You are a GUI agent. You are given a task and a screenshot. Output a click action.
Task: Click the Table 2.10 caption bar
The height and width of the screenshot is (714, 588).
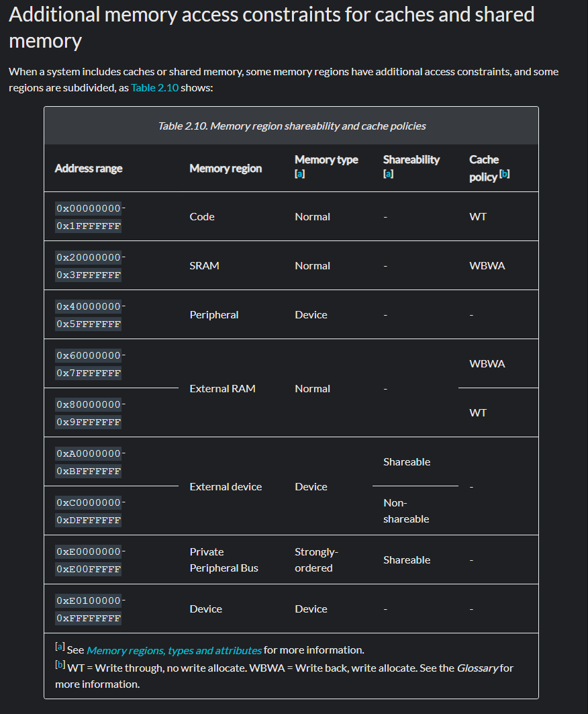(291, 126)
